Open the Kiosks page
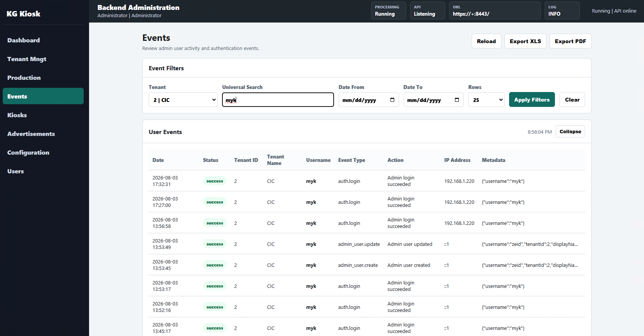This screenshot has width=644, height=336. [43, 115]
